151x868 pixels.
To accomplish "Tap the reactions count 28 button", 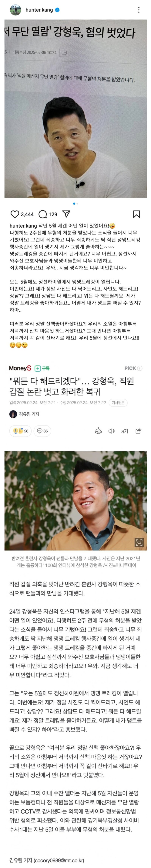I will pos(21,431).
